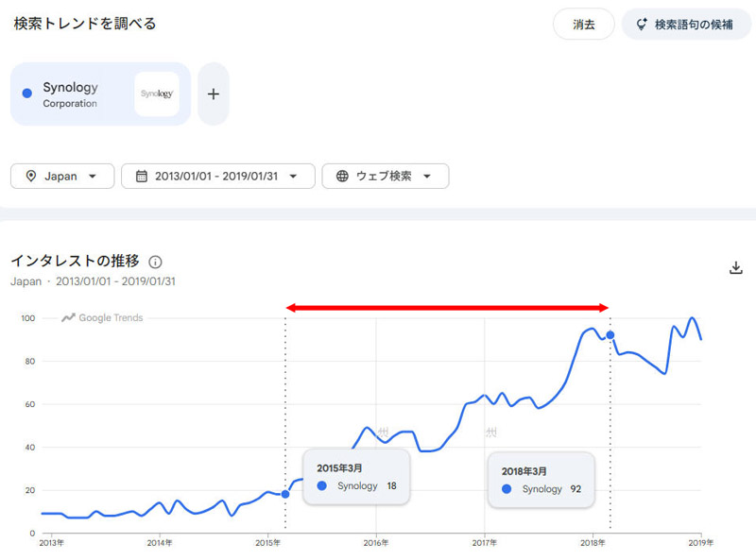
Task: Open the date range dropdown
Action: click(218, 176)
